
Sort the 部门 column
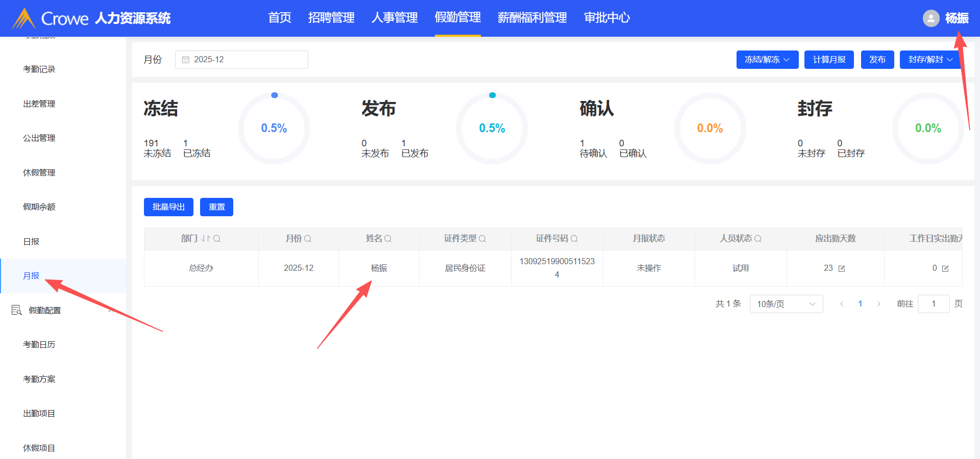click(206, 239)
